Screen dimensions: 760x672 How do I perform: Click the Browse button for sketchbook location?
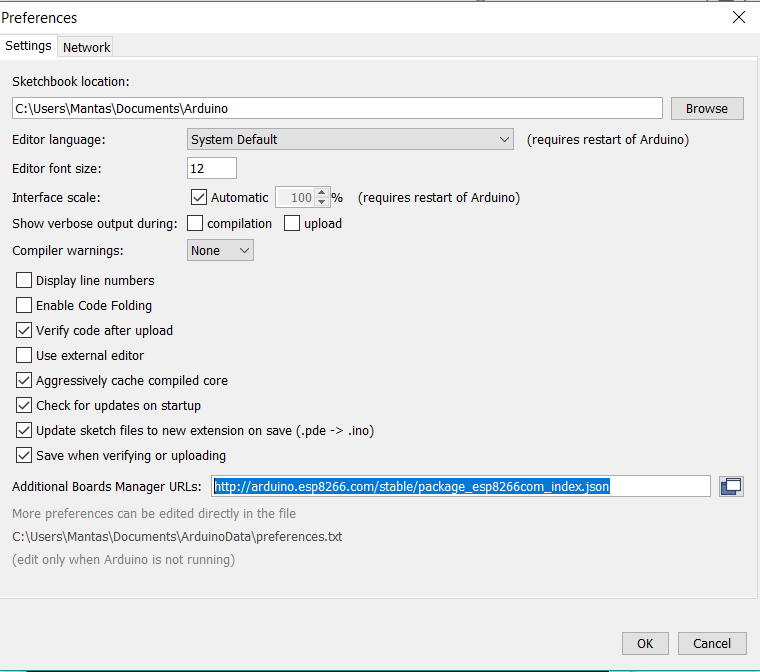point(707,109)
